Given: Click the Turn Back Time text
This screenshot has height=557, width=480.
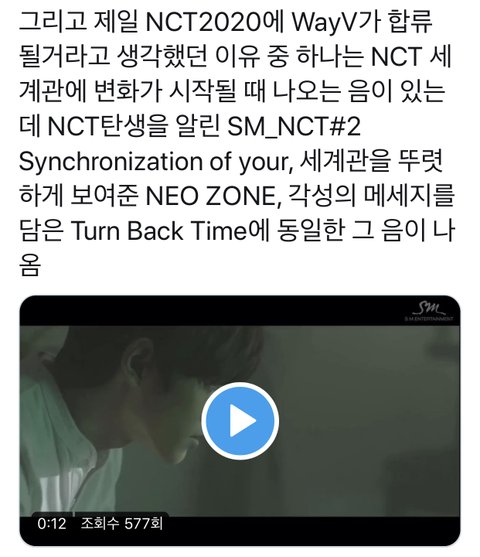Looking at the screenshot, I should (x=159, y=231).
